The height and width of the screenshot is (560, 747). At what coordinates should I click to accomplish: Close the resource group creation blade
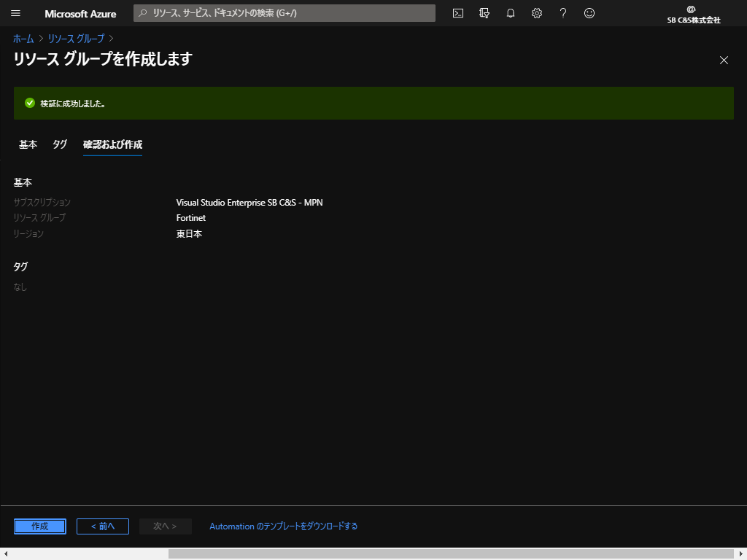tap(724, 60)
